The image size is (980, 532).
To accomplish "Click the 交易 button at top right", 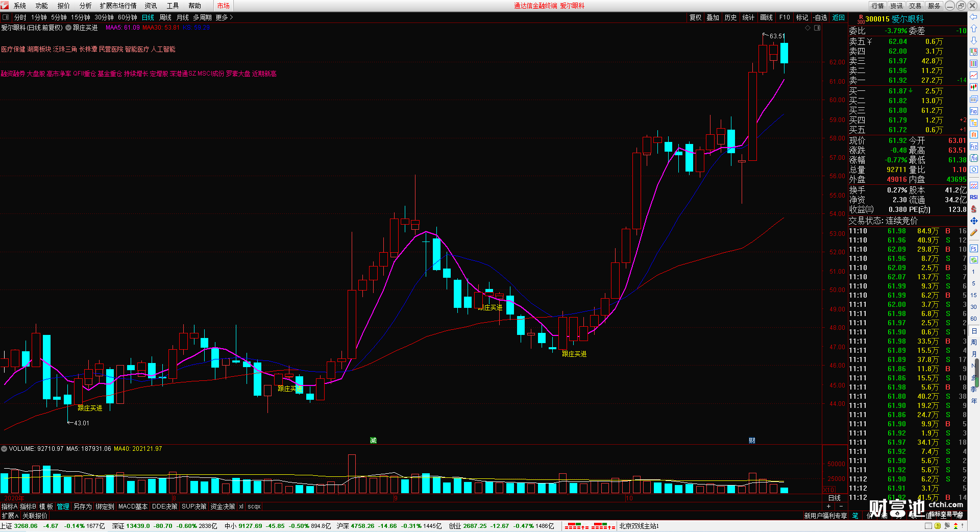I will [916, 6].
